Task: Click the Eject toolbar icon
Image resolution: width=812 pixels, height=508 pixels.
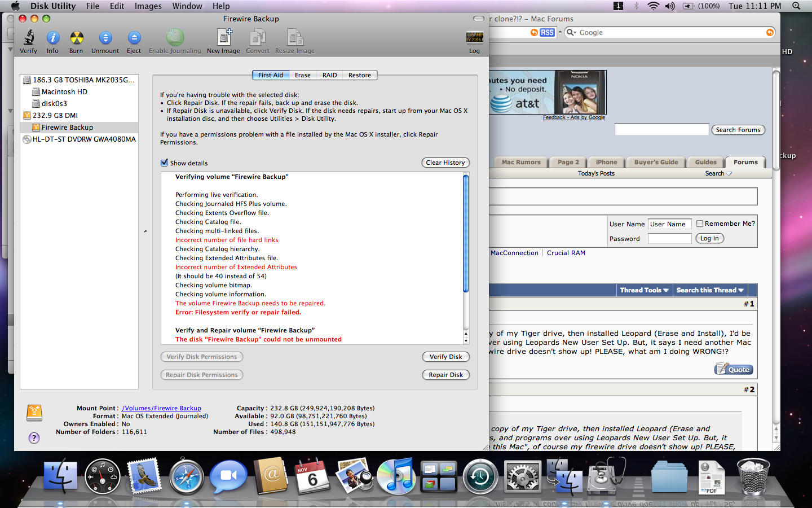Action: tap(134, 38)
